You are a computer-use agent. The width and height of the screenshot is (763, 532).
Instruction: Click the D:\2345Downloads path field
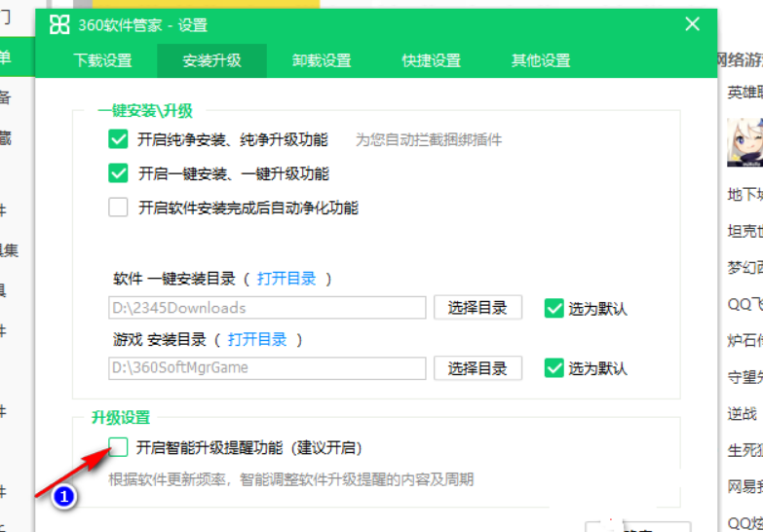pyautogui.click(x=267, y=308)
